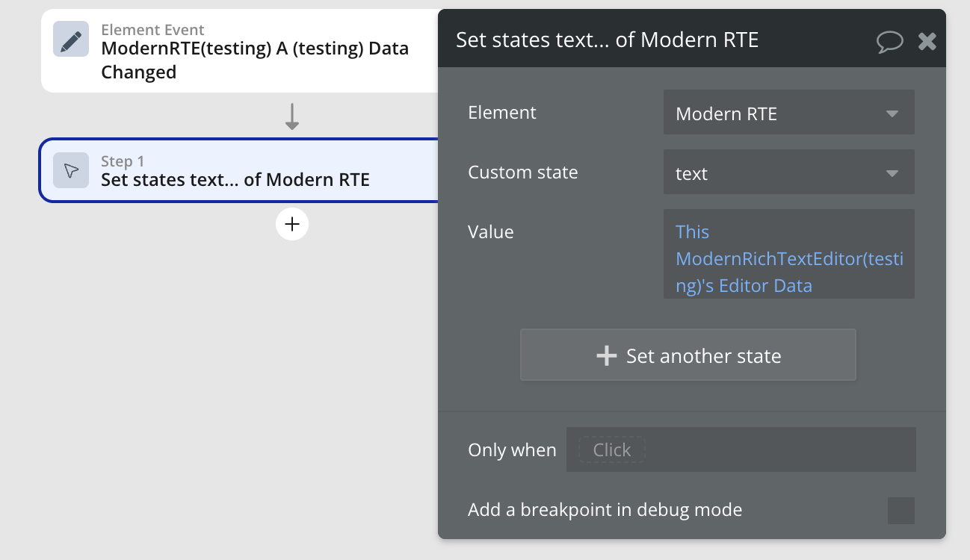970x560 pixels.
Task: Click the down arrow below the event card
Action: click(292, 116)
